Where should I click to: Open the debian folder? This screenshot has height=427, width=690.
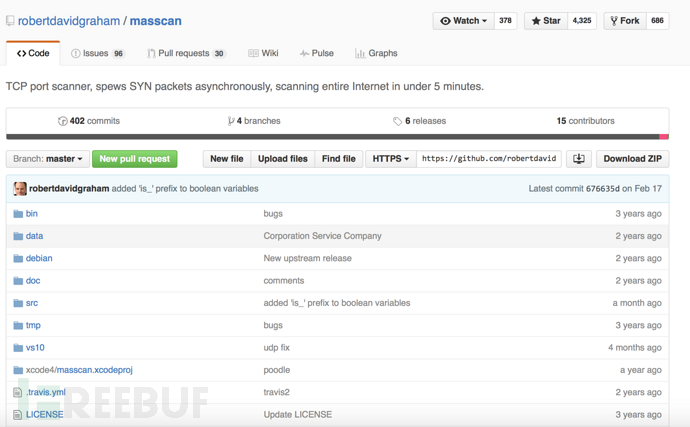click(x=39, y=258)
